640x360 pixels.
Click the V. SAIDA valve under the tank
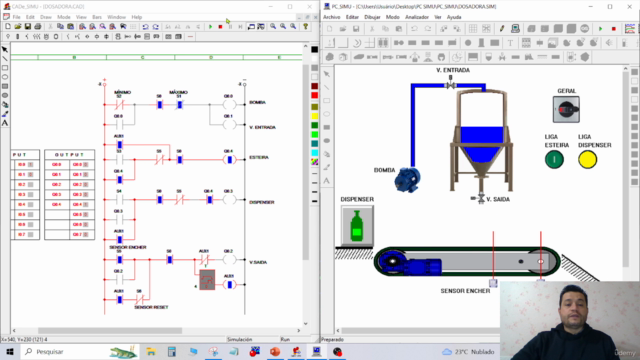click(x=480, y=198)
